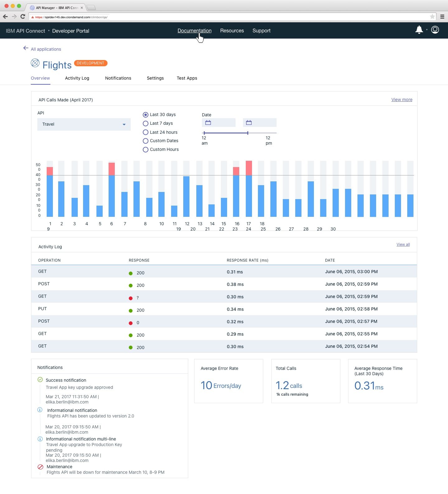Image resolution: width=448 pixels, height=494 pixels.
Task: Open the new browser tab button
Action: click(x=91, y=7)
